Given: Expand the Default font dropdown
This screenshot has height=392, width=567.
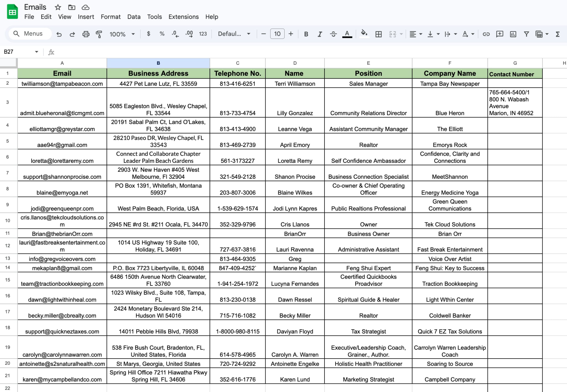Looking at the screenshot, I should pyautogui.click(x=234, y=34).
